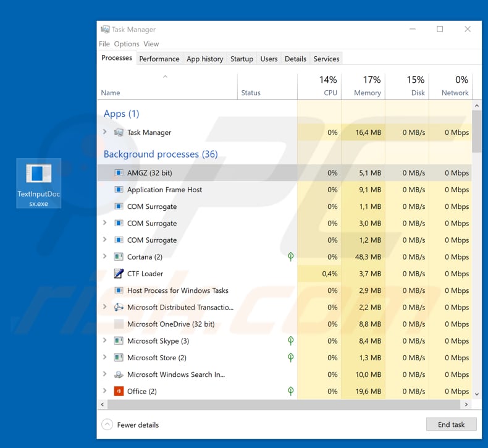This screenshot has height=448, width=488.
Task: Switch to the App history tab
Action: coord(205,59)
